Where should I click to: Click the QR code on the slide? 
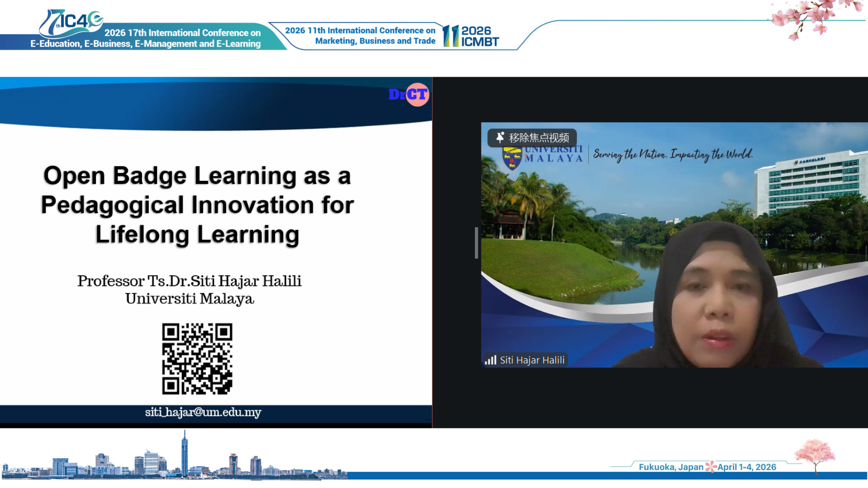[x=197, y=359]
